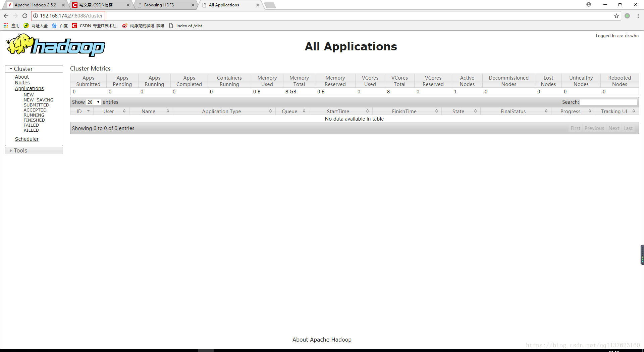Filter applications by NEW_SAVING state

(x=39, y=100)
